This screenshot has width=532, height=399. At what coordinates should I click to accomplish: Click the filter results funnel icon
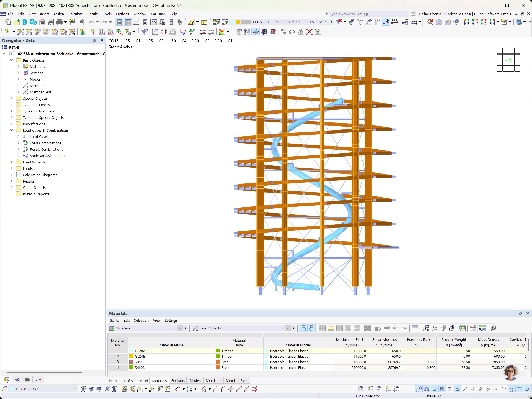point(144,32)
